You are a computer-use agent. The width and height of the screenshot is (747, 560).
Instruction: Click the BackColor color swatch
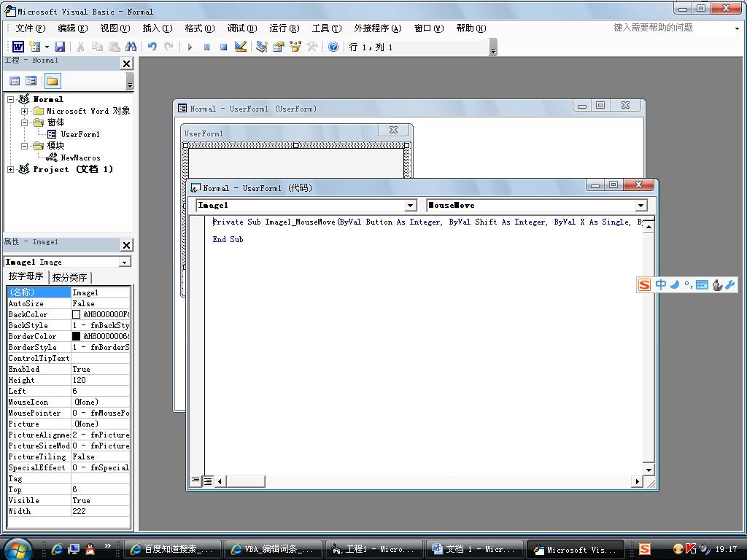click(76, 314)
